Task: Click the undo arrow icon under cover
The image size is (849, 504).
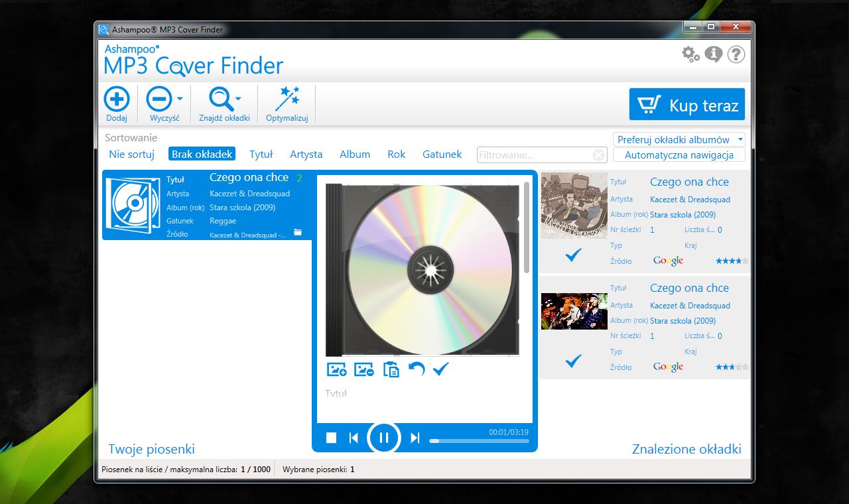Action: (x=417, y=369)
